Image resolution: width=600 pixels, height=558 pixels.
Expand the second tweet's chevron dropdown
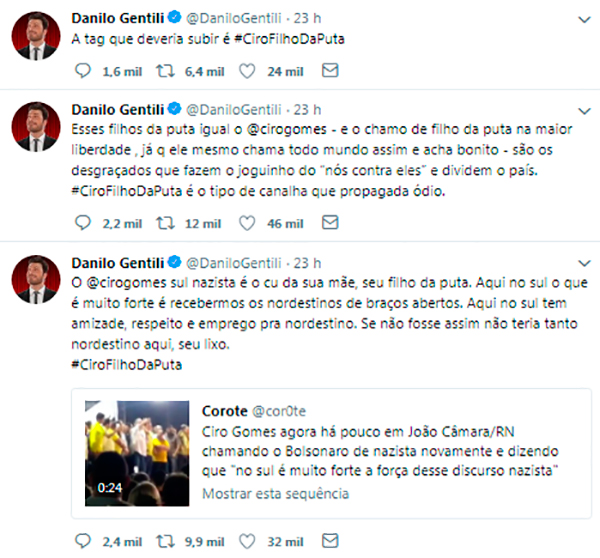[584, 111]
